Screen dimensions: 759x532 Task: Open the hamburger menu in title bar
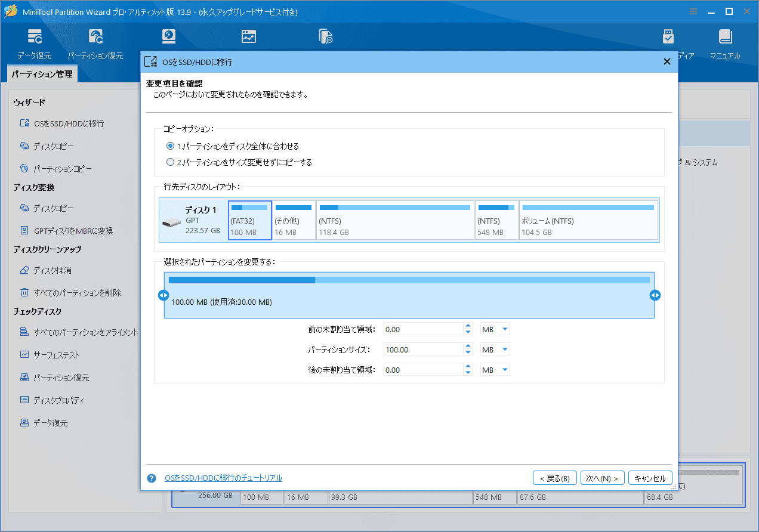click(693, 11)
